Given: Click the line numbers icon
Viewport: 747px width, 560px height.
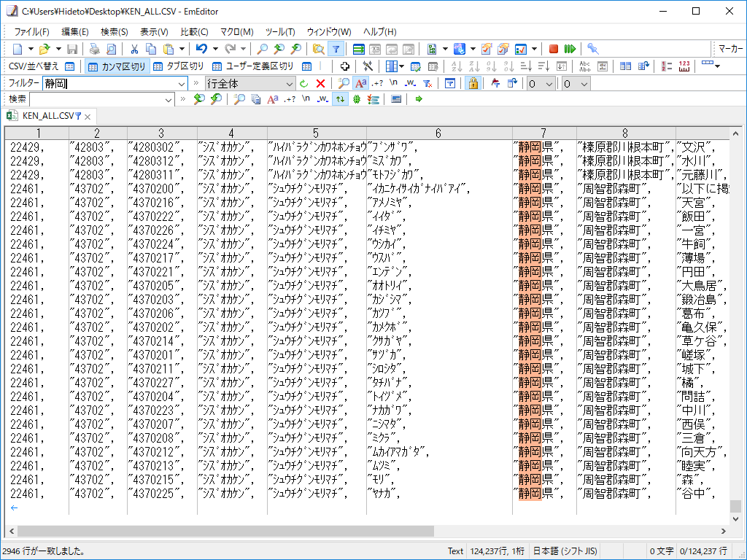Looking at the screenshot, I should 667,66.
